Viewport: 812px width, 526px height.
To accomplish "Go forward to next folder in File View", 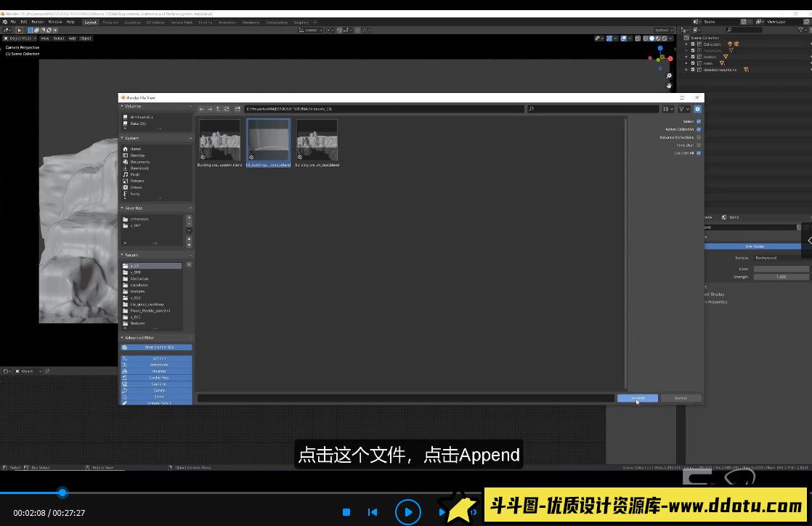I will click(210, 109).
